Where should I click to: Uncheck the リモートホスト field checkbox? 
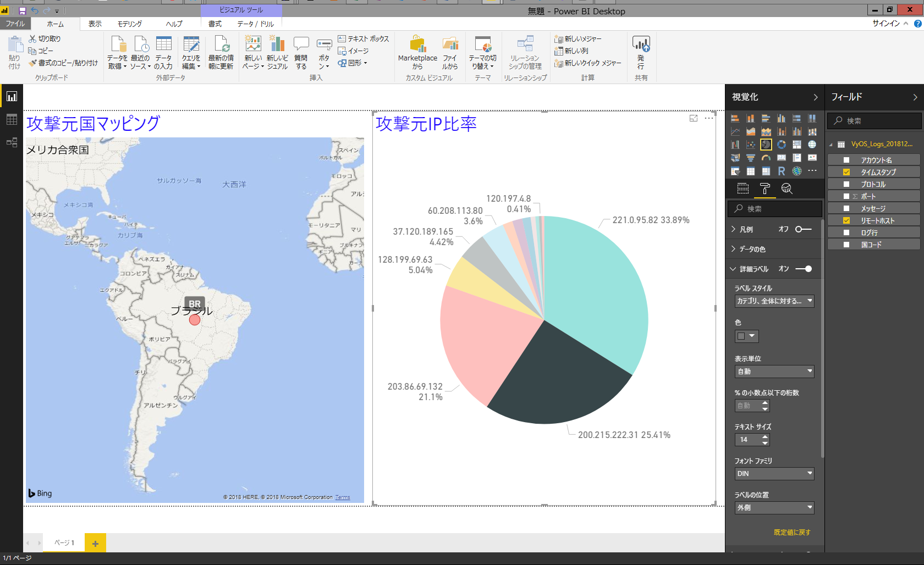pos(846,220)
